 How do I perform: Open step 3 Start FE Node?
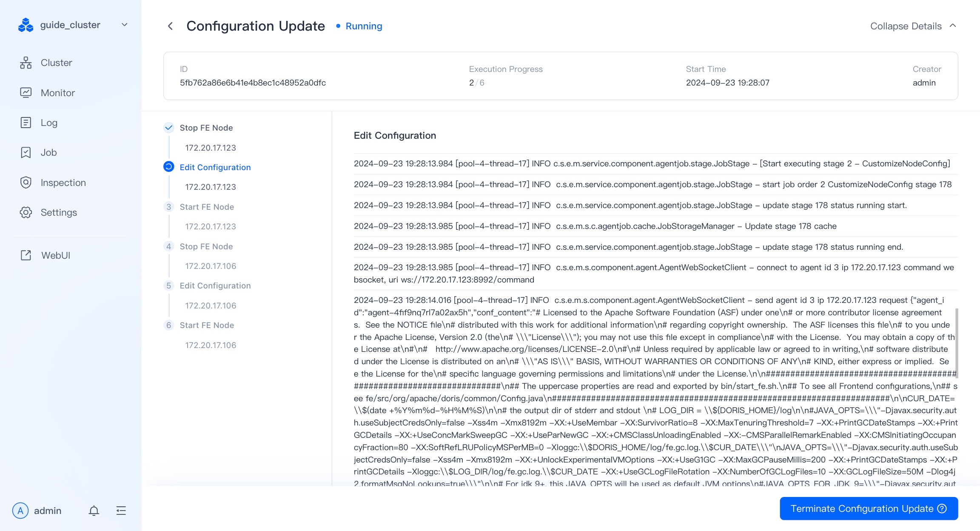pyautogui.click(x=207, y=207)
